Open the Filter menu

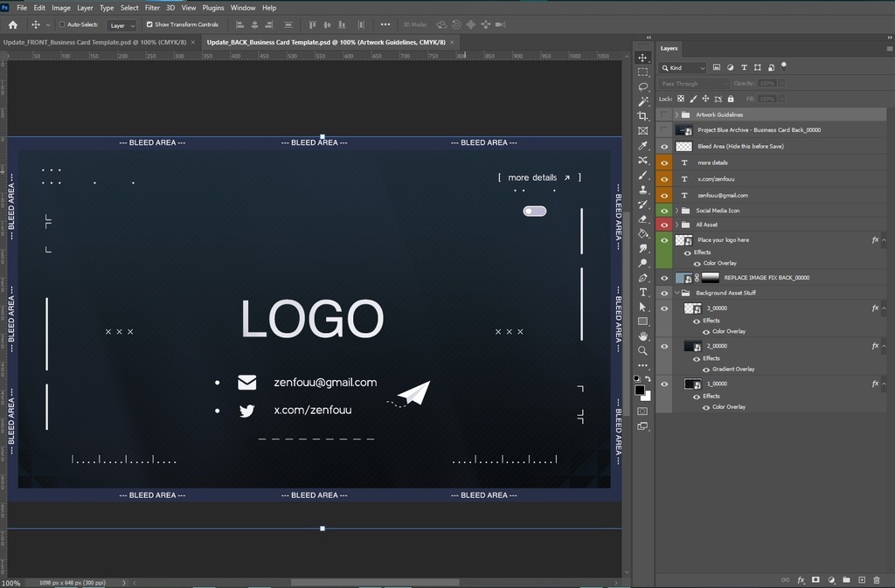coord(152,8)
